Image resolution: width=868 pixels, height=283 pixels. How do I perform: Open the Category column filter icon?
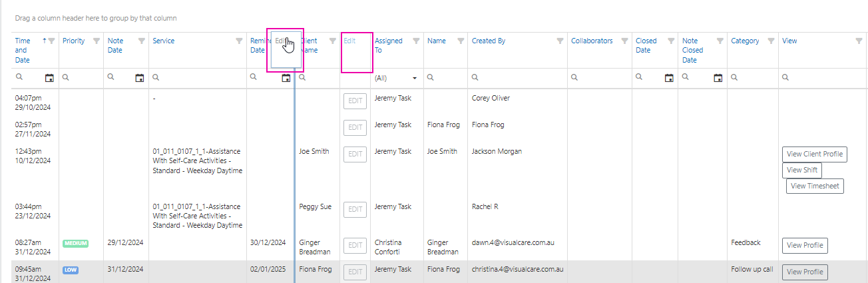771,41
